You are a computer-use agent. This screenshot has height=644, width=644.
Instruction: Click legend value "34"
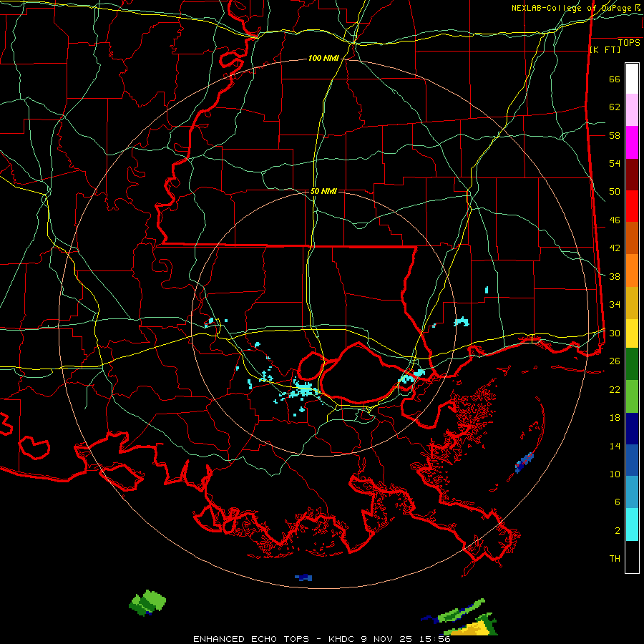click(615, 305)
